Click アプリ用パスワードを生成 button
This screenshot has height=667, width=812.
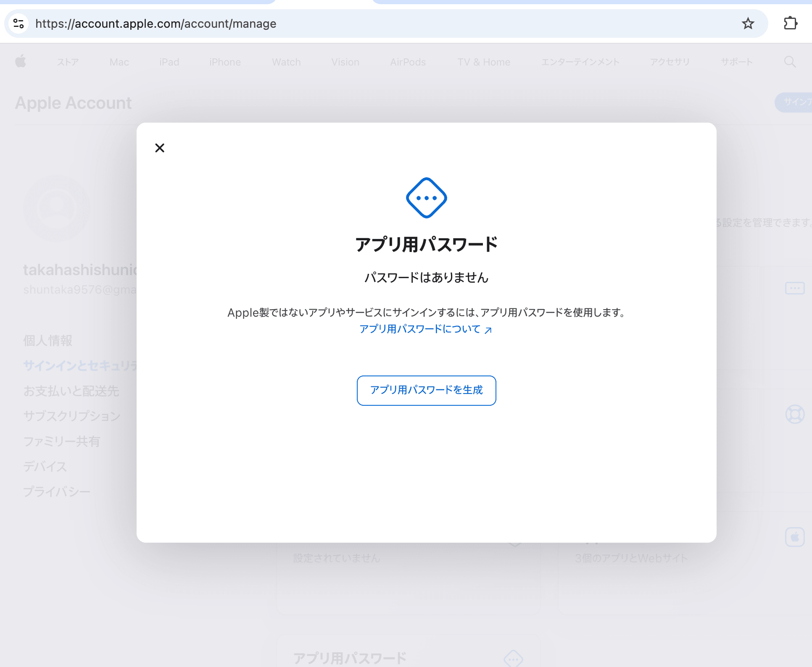pyautogui.click(x=426, y=390)
